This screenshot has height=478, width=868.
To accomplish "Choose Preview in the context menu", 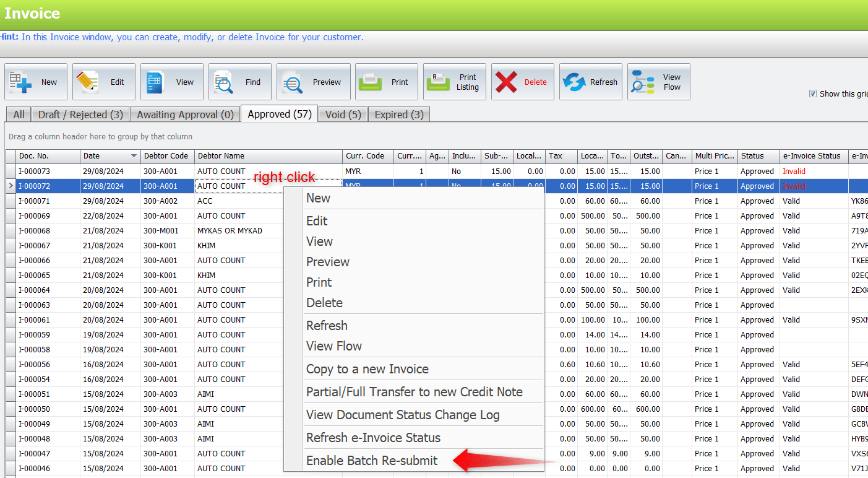I will (414, 262).
